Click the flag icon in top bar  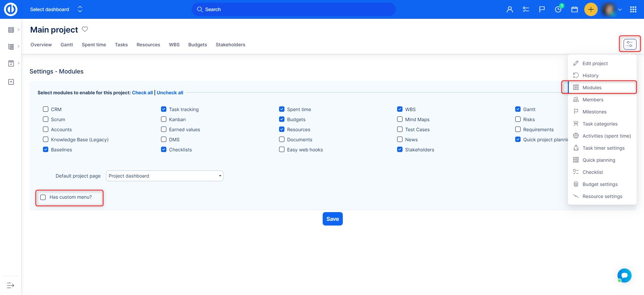click(542, 9)
